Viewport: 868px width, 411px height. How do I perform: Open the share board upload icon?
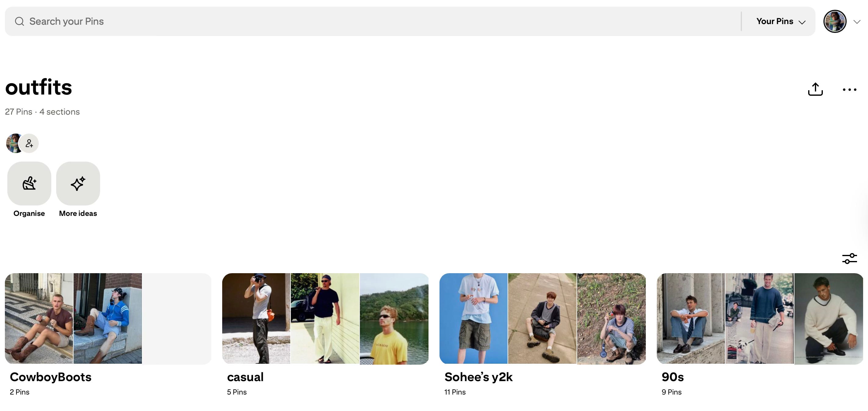pos(815,89)
